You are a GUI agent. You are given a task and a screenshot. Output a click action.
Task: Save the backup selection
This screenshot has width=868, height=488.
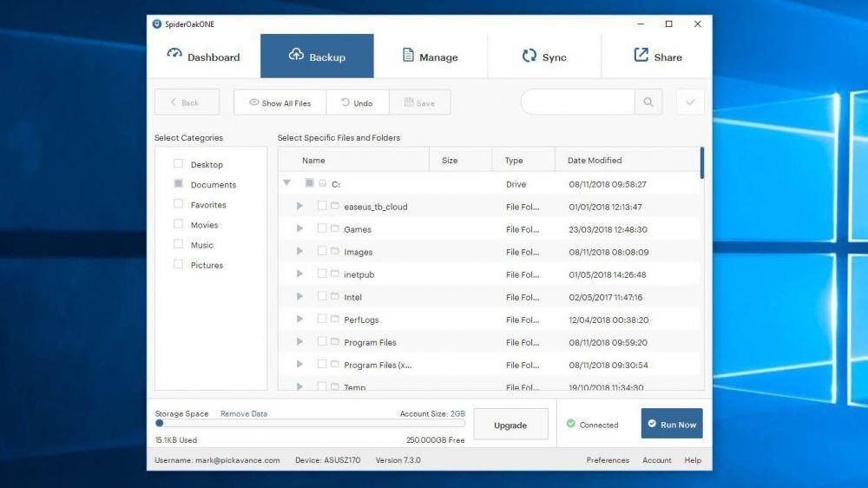click(420, 102)
